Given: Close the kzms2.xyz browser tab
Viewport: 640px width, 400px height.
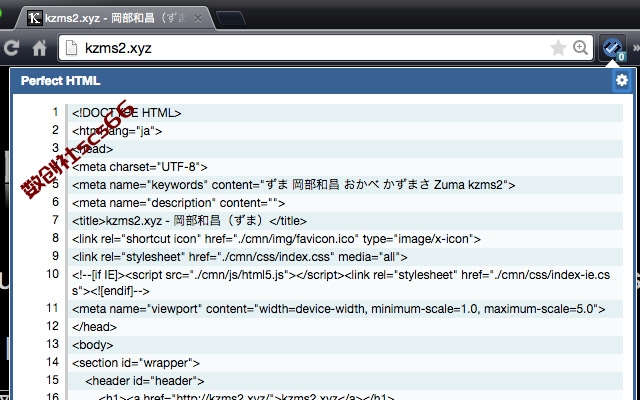Looking at the screenshot, I should (198, 18).
